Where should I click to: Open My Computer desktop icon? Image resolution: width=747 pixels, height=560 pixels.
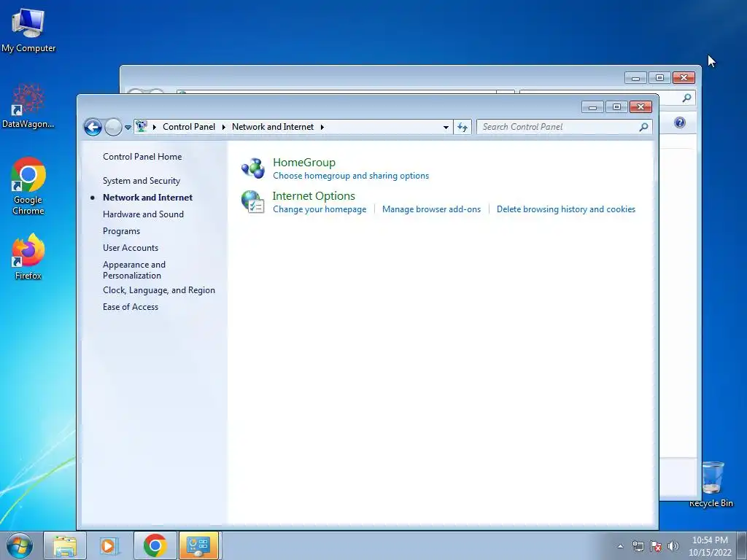coord(28,31)
